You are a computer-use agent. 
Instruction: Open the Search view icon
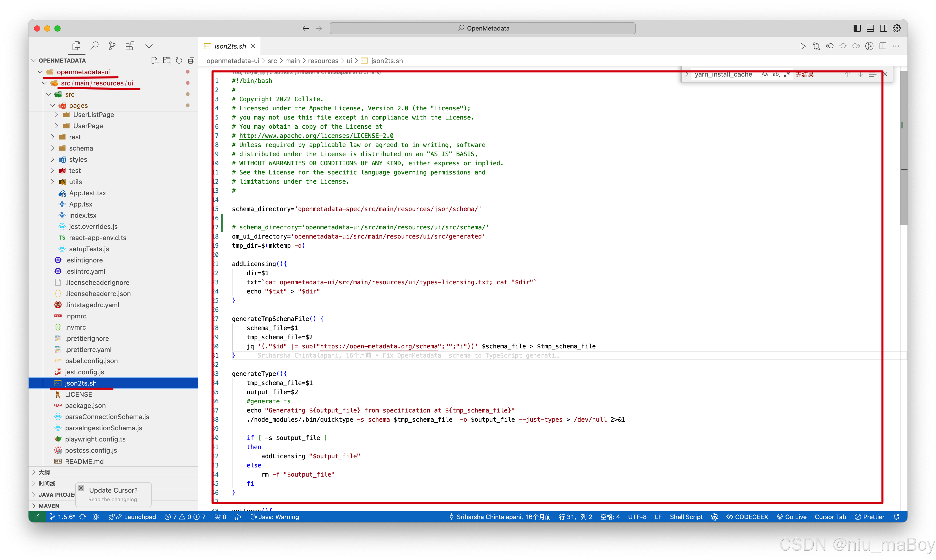94,46
